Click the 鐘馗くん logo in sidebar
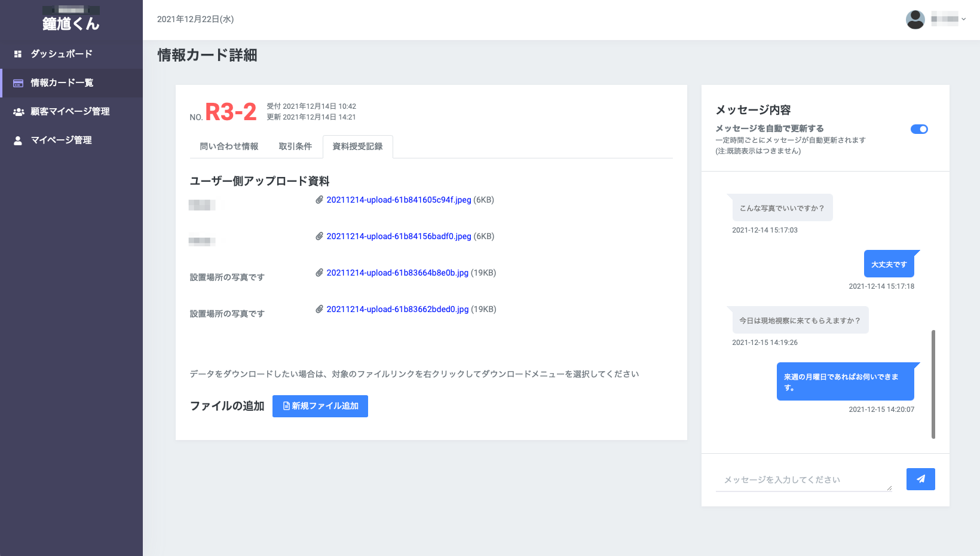This screenshot has height=556, width=980. coord(71,23)
